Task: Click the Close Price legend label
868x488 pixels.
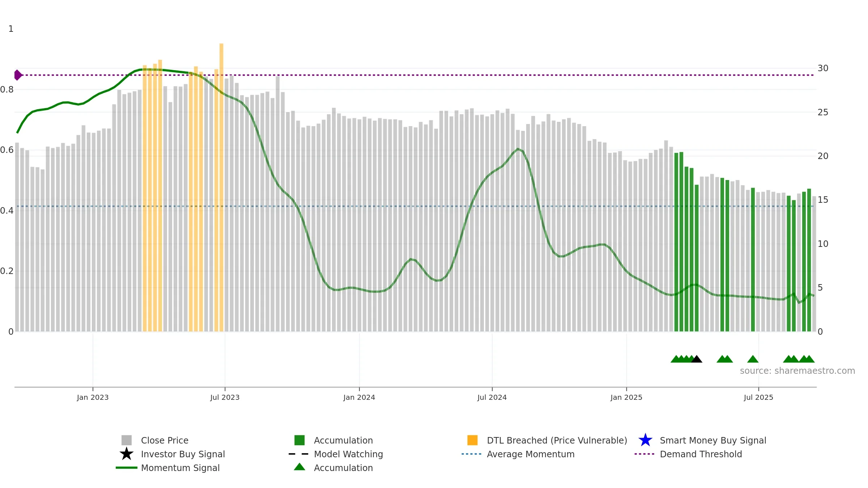Action: [165, 440]
